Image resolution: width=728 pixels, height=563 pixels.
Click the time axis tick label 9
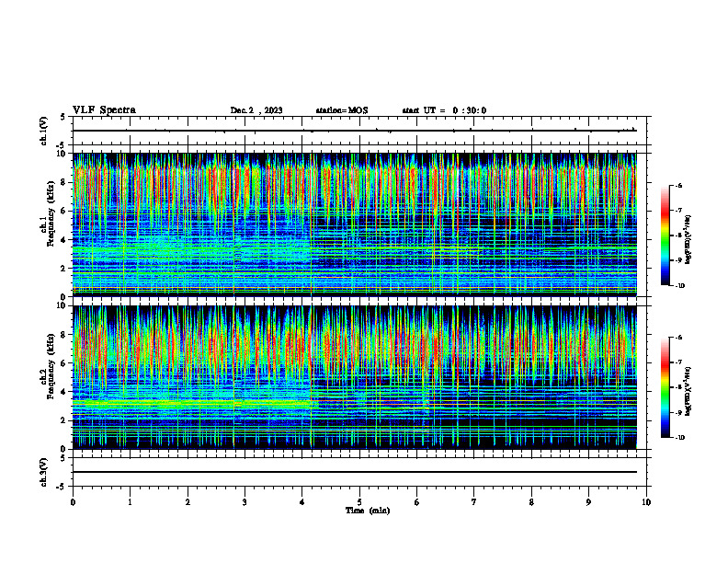tap(588, 502)
